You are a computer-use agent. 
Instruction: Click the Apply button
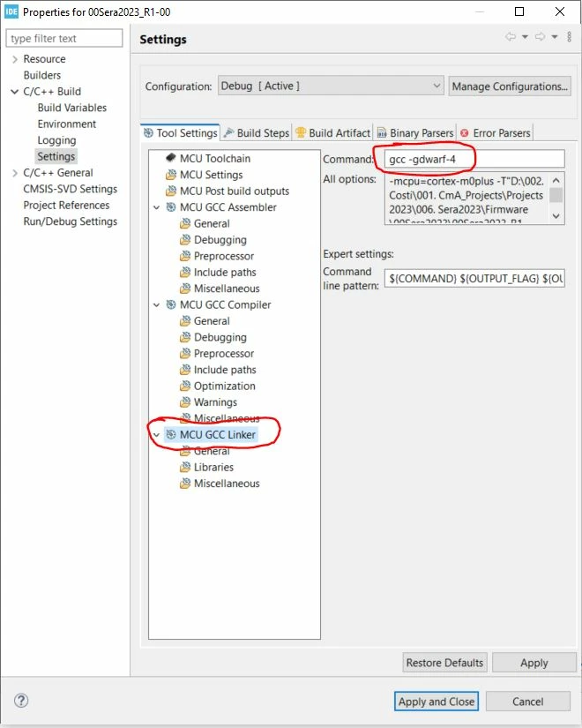pyautogui.click(x=534, y=663)
